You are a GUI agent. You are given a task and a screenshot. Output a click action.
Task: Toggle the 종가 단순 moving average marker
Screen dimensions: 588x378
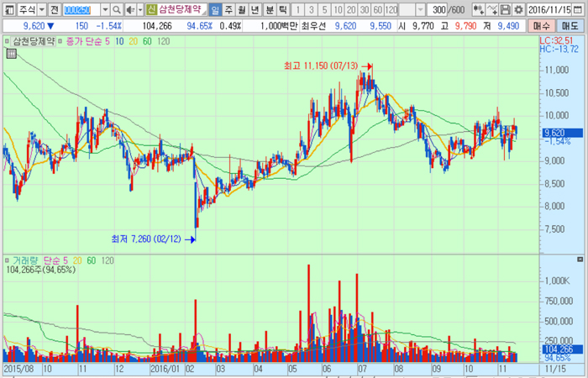60,40
